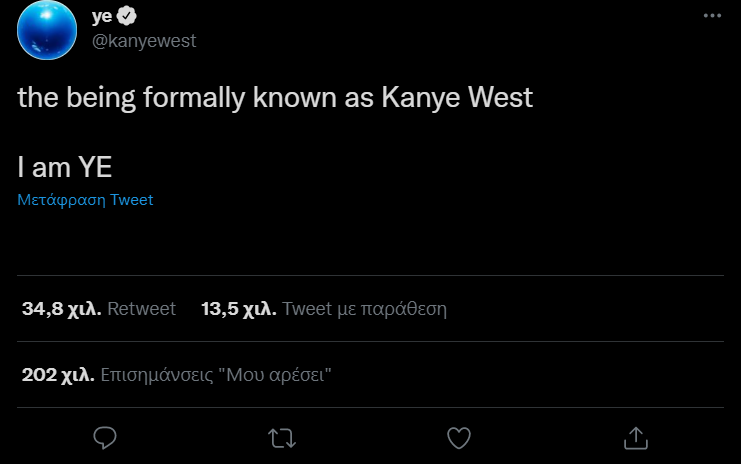The width and height of the screenshot is (741, 464).
Task: Click the blue verified badge icon
Action: pyautogui.click(x=127, y=16)
